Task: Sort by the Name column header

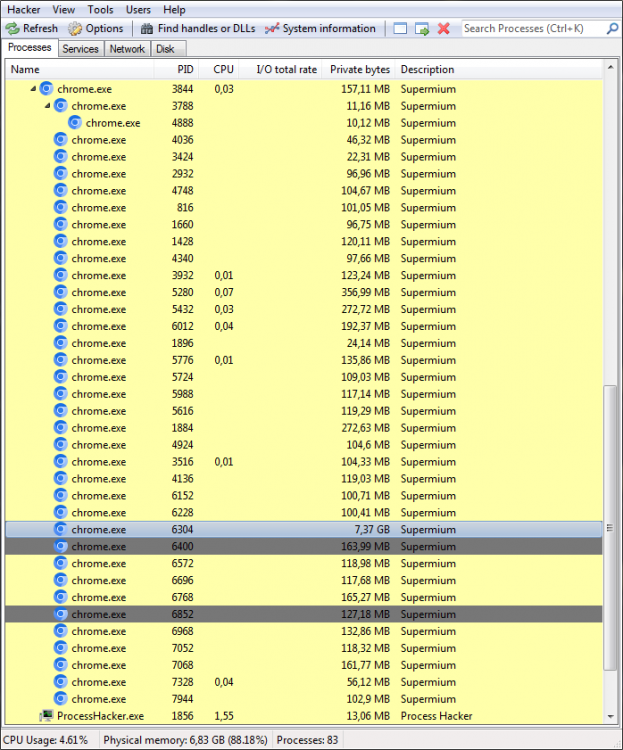Action: pos(80,69)
